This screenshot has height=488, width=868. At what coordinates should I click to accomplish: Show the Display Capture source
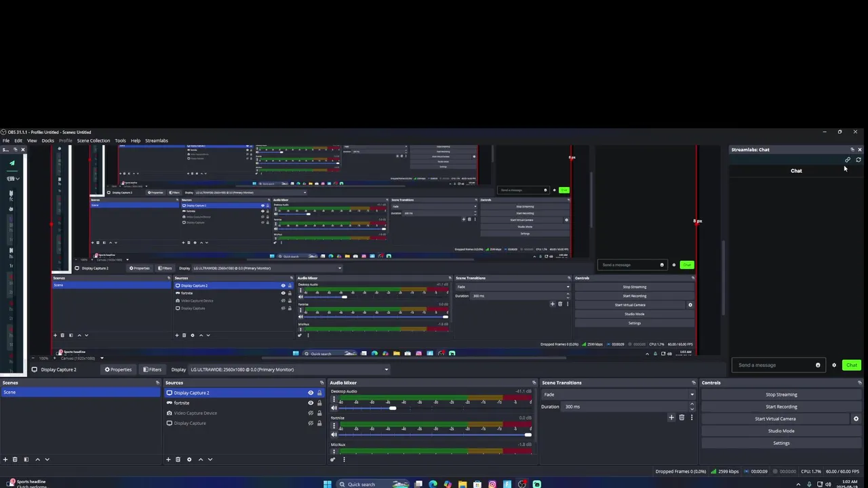pyautogui.click(x=311, y=424)
